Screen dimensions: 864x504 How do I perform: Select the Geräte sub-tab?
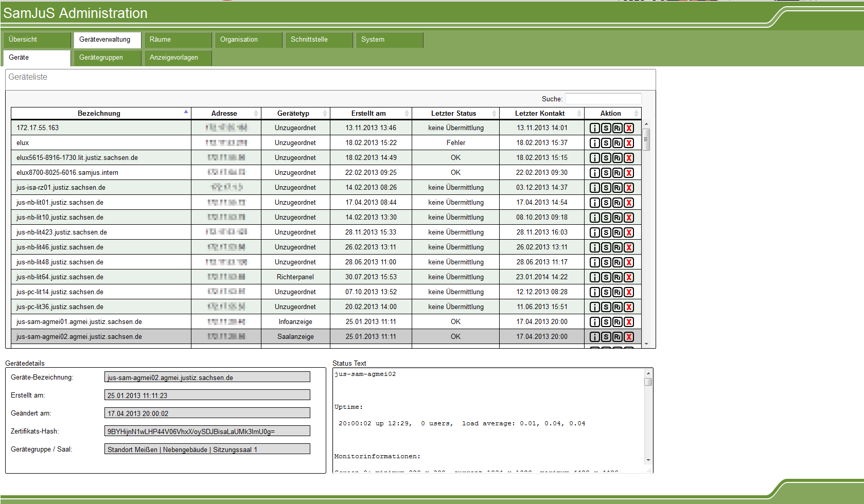(x=37, y=58)
